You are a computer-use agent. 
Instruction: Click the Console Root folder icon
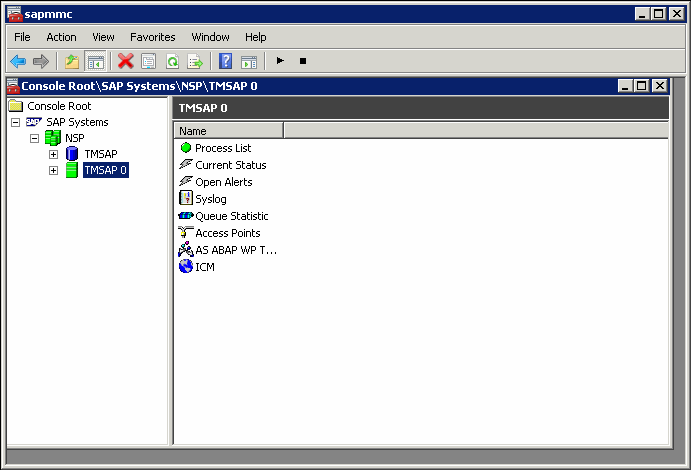pyautogui.click(x=16, y=106)
